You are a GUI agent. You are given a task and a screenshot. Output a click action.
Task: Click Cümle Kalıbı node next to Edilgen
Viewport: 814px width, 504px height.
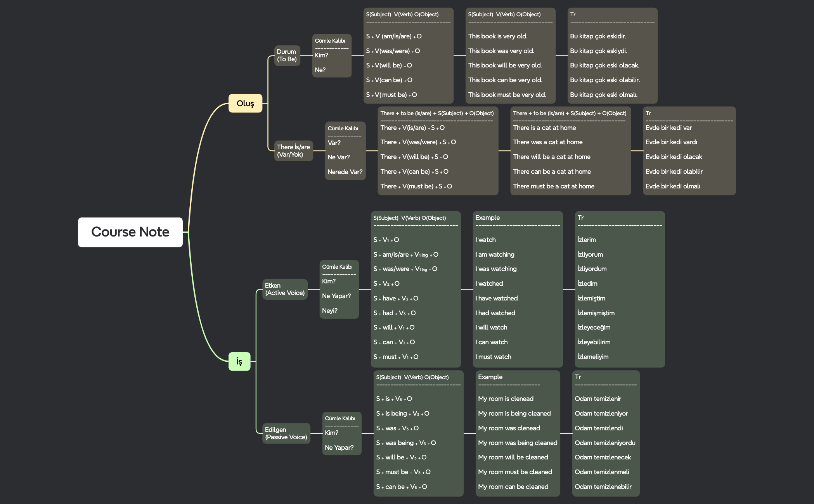tap(341, 433)
